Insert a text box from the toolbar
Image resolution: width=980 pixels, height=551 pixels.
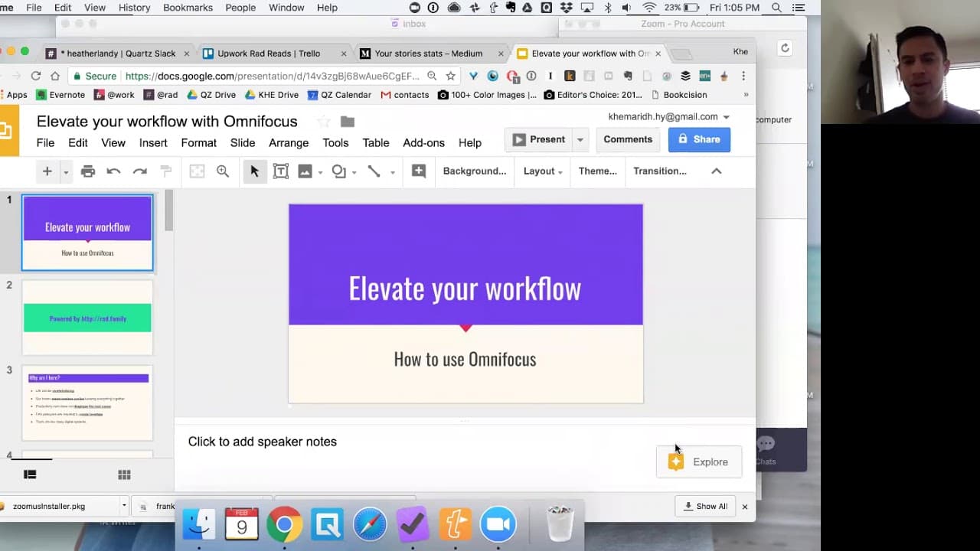tap(280, 171)
